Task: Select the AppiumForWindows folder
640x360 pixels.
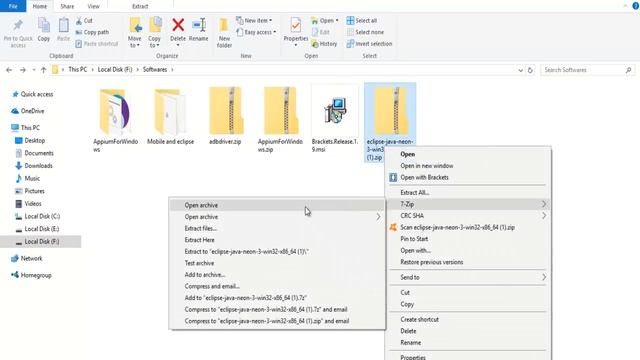Action: pos(116,120)
